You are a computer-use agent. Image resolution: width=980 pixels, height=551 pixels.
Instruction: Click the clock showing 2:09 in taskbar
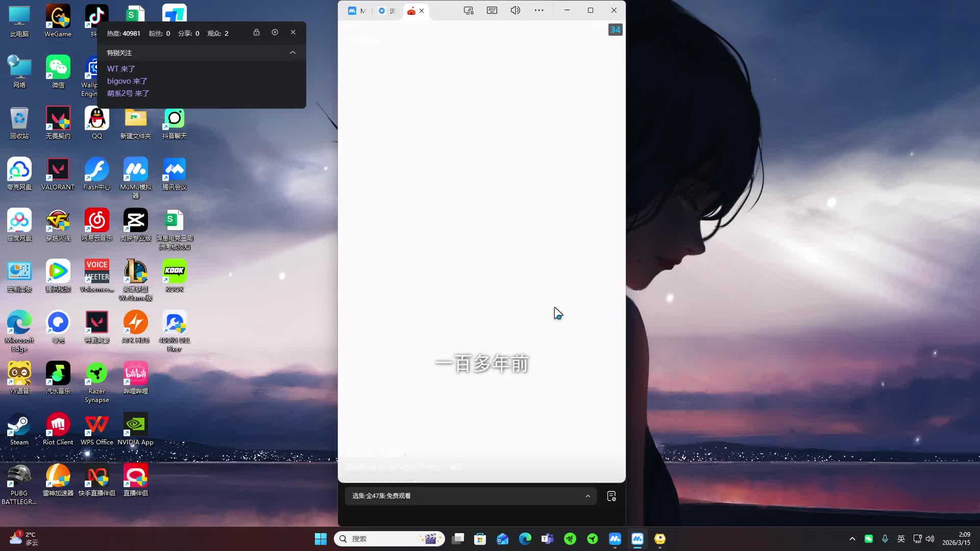955,538
